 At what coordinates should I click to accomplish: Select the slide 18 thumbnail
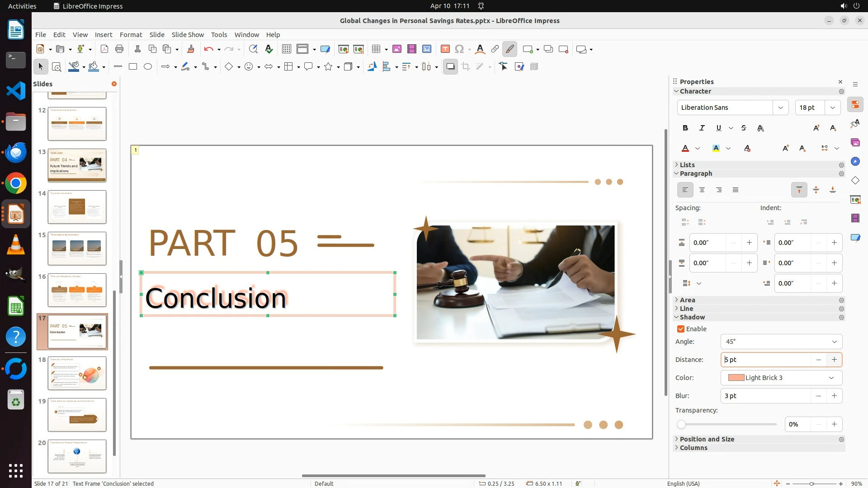(77, 373)
